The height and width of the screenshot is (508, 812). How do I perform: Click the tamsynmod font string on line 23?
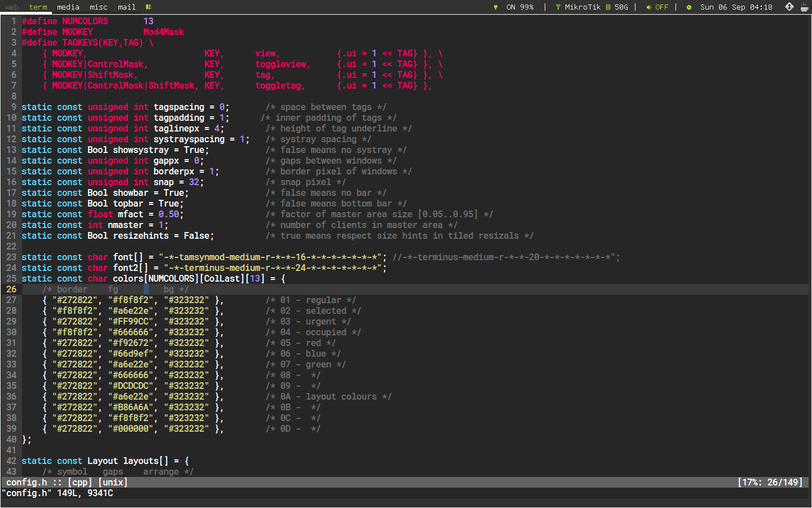pos(270,257)
